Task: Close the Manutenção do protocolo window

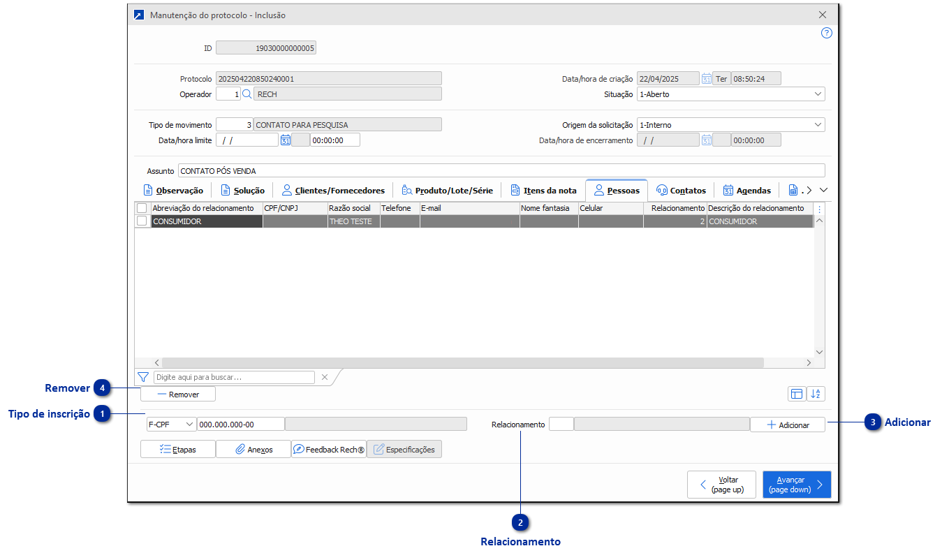Action: (823, 15)
